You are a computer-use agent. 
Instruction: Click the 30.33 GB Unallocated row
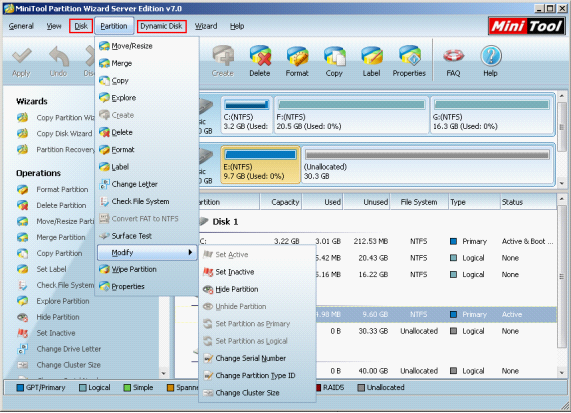436,331
